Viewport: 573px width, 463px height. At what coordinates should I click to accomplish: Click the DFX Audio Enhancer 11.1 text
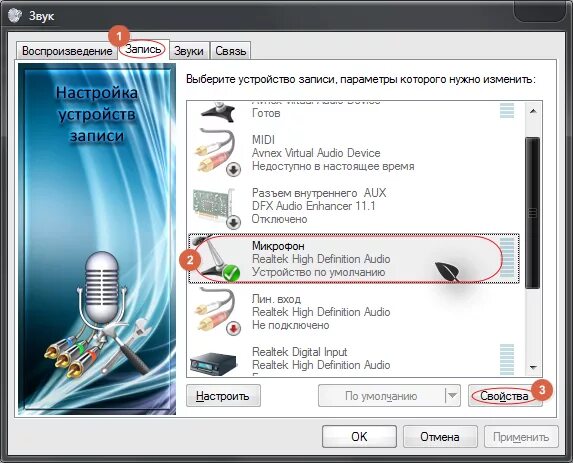[x=314, y=206]
